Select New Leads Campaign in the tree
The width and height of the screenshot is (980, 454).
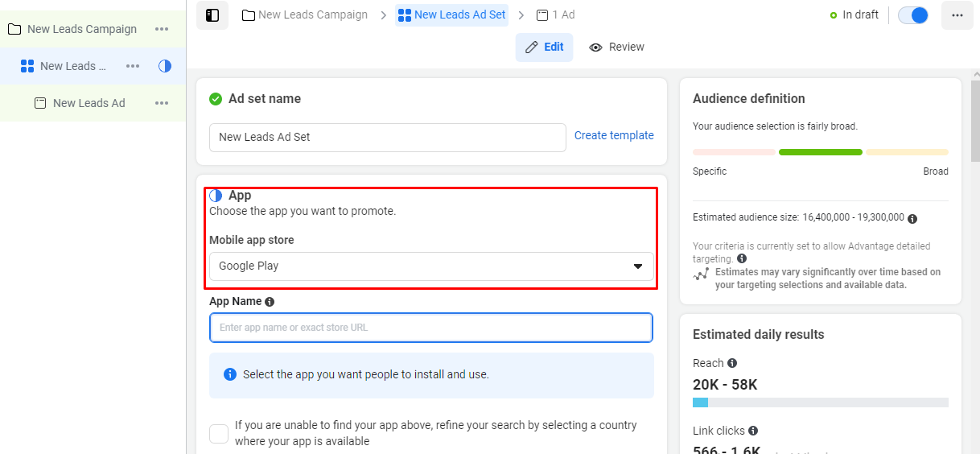coord(82,29)
